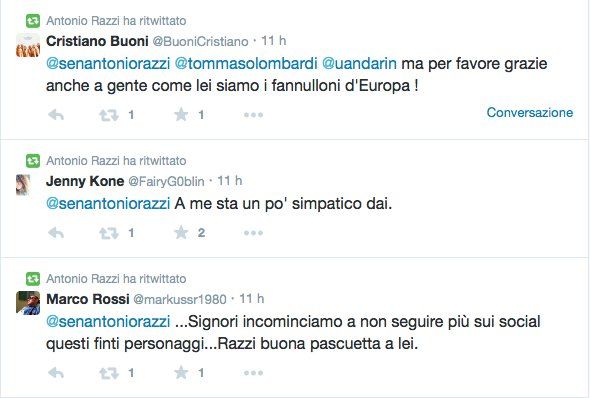The image size is (590, 398).
Task: Open the Conversazione link
Action: click(530, 112)
